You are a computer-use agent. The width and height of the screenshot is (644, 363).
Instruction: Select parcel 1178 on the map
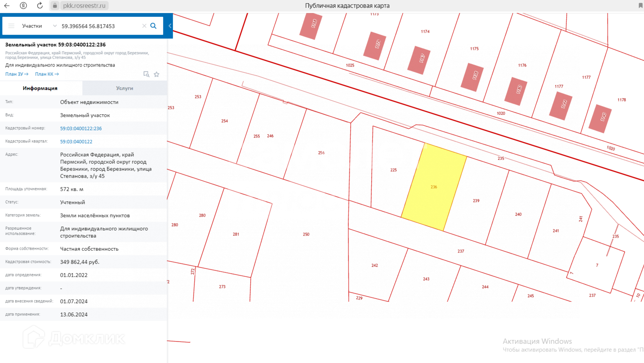[622, 100]
